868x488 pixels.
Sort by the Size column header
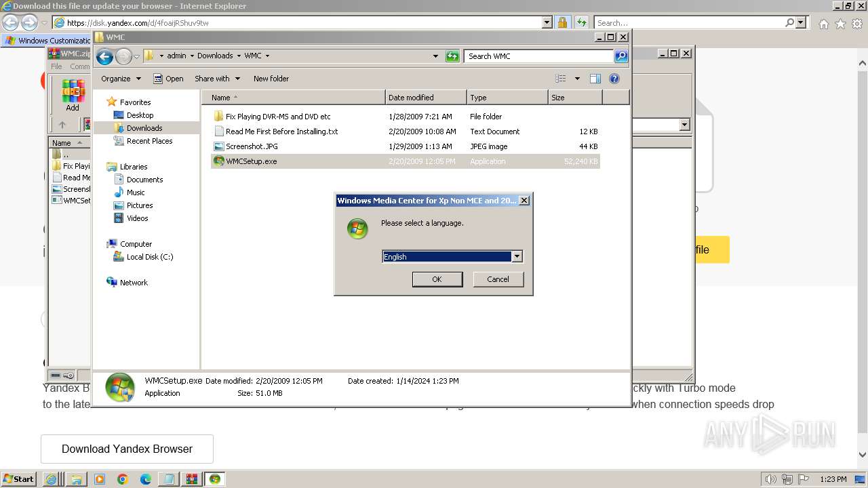(575, 98)
